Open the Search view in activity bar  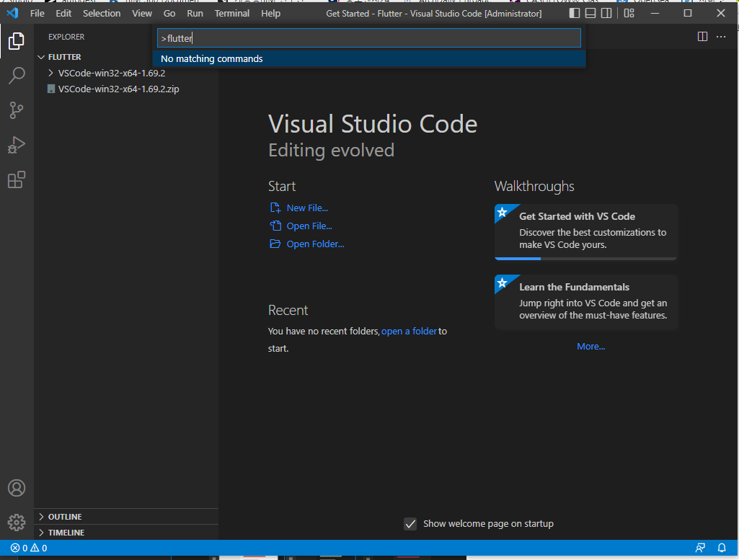click(x=17, y=76)
